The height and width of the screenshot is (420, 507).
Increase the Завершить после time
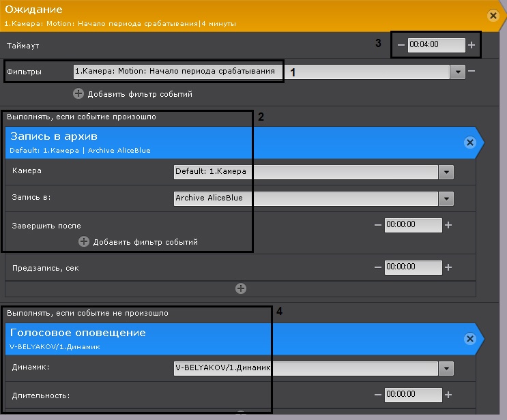click(448, 225)
